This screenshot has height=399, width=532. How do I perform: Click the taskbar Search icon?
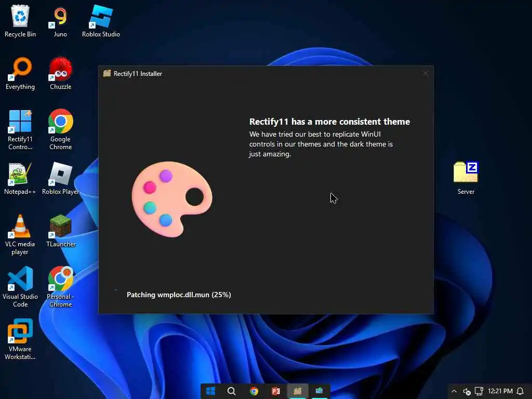[232, 391]
